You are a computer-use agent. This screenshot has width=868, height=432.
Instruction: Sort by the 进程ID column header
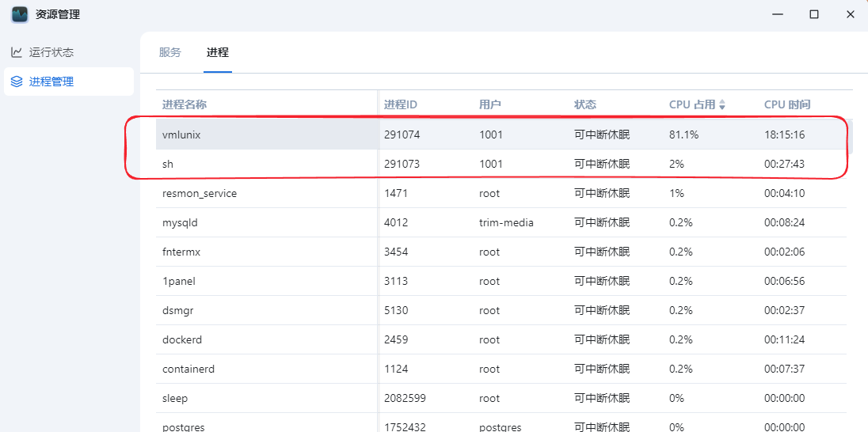click(x=401, y=104)
